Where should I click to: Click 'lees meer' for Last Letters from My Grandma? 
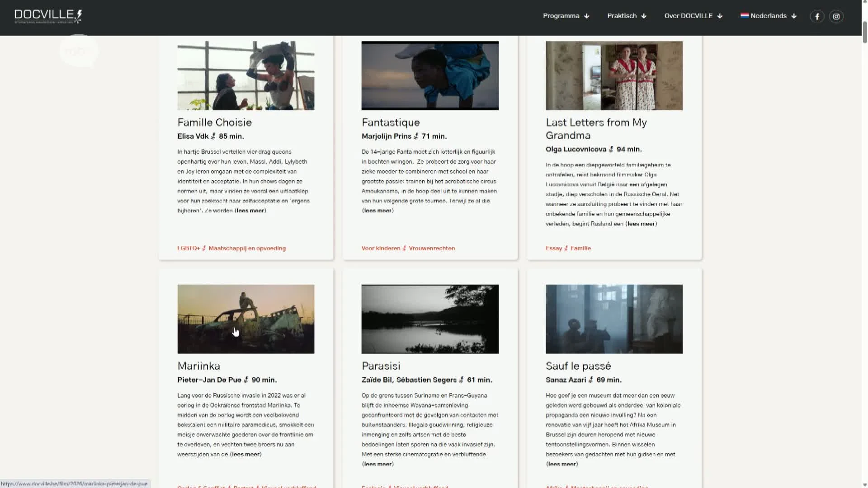641,224
